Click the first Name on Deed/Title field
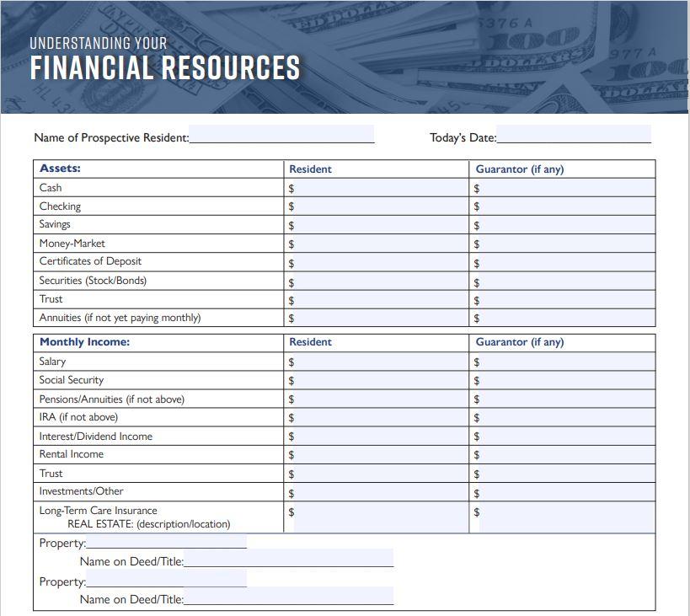 click(289, 558)
